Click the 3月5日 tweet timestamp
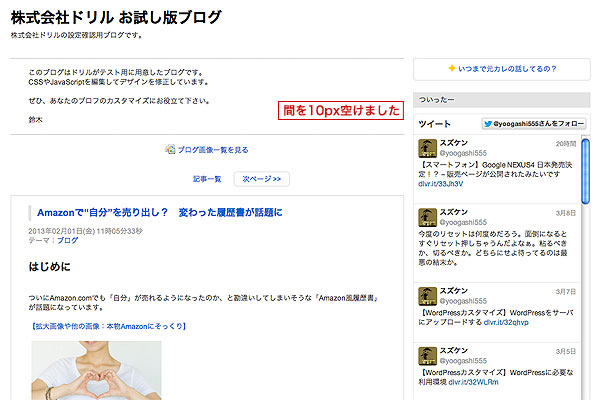The image size is (600, 400). click(566, 351)
